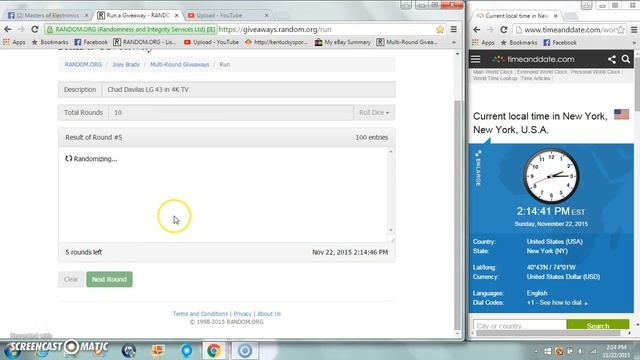Open Chrome menu in timeanddate window

tap(634, 30)
